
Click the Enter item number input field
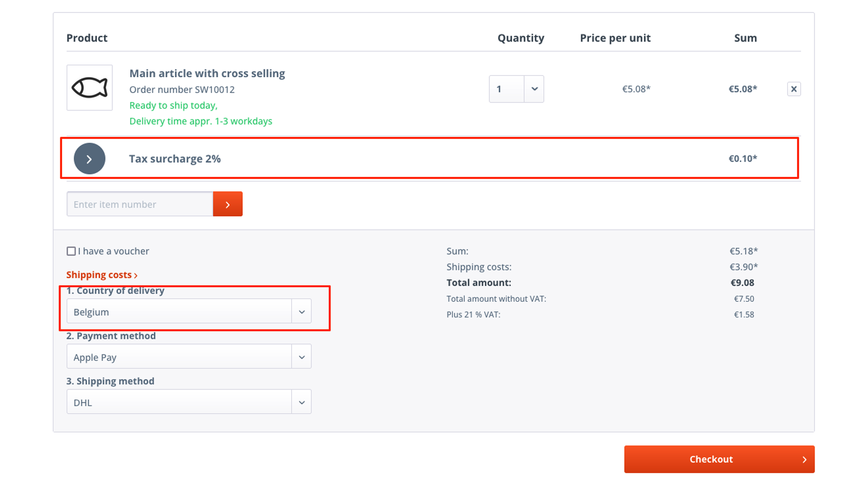click(x=140, y=204)
